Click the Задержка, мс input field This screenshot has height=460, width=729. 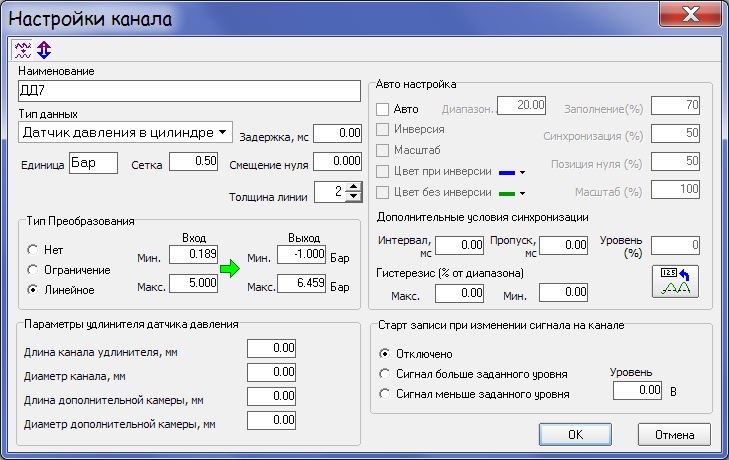[x=338, y=133]
